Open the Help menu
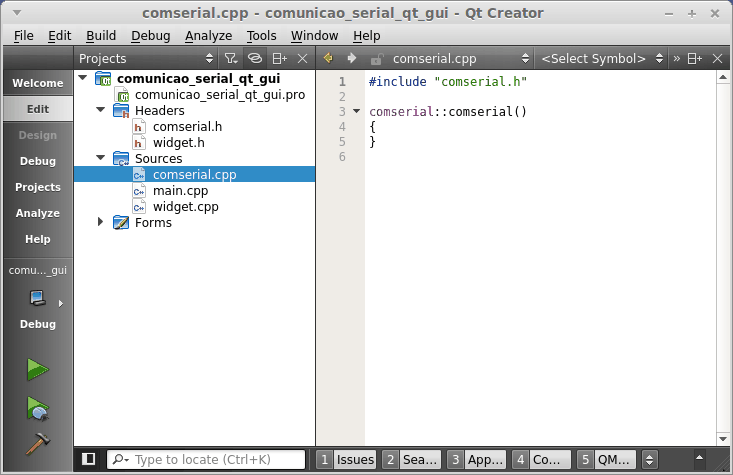The width and height of the screenshot is (733, 475). coord(366,36)
